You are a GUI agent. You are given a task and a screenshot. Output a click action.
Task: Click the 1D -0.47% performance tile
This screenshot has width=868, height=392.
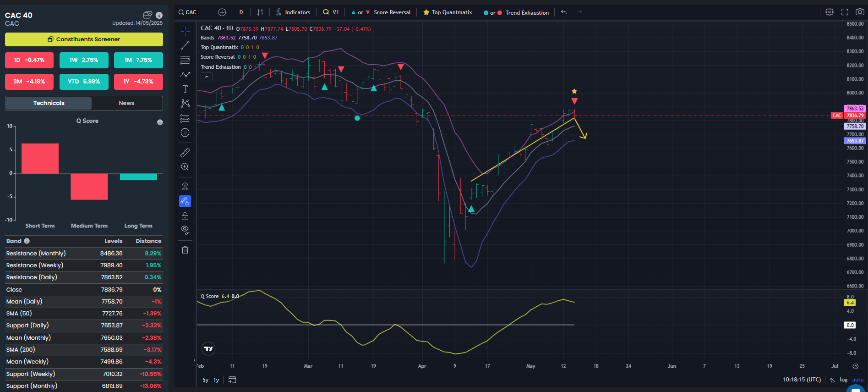pyautogui.click(x=29, y=60)
